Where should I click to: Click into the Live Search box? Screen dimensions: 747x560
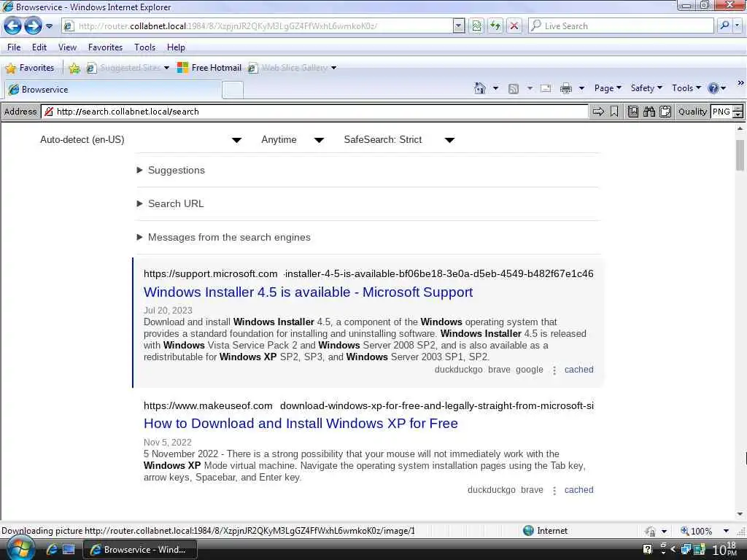coord(622,26)
